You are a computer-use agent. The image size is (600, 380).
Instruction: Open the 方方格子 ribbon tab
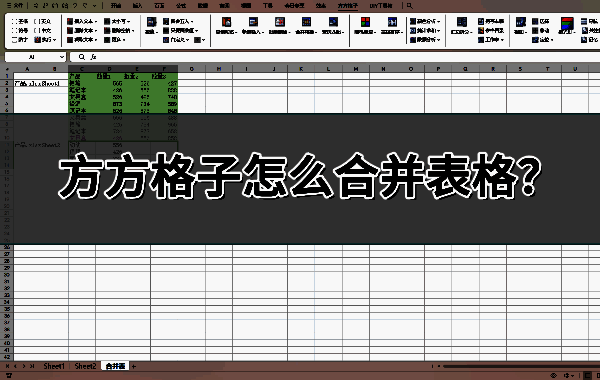[348, 6]
